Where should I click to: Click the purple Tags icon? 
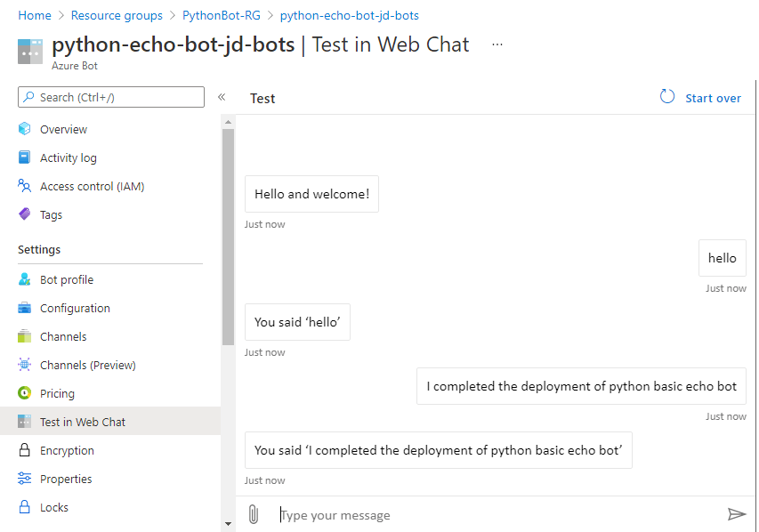click(x=25, y=214)
